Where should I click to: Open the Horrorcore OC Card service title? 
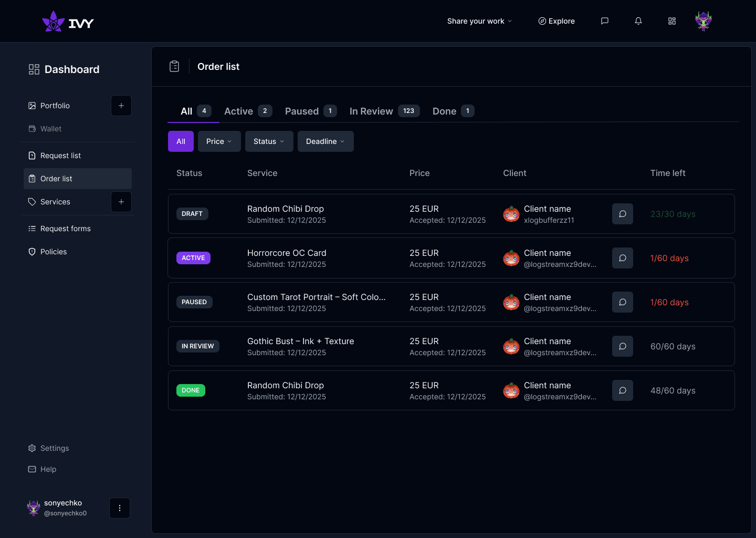click(287, 253)
